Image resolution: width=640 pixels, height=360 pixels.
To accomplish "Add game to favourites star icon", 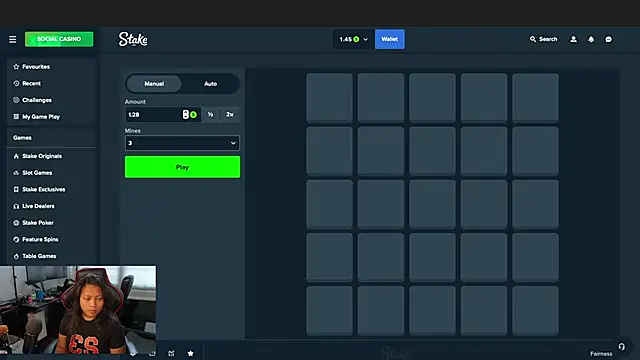I will (x=191, y=353).
